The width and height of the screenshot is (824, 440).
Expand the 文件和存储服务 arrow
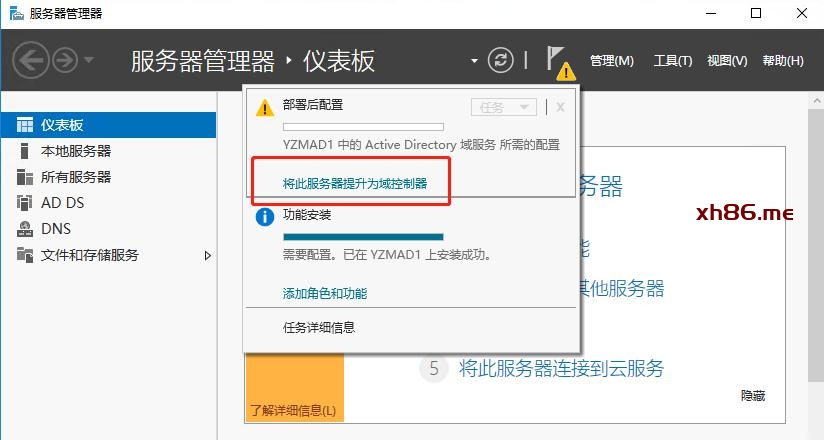pos(208,255)
